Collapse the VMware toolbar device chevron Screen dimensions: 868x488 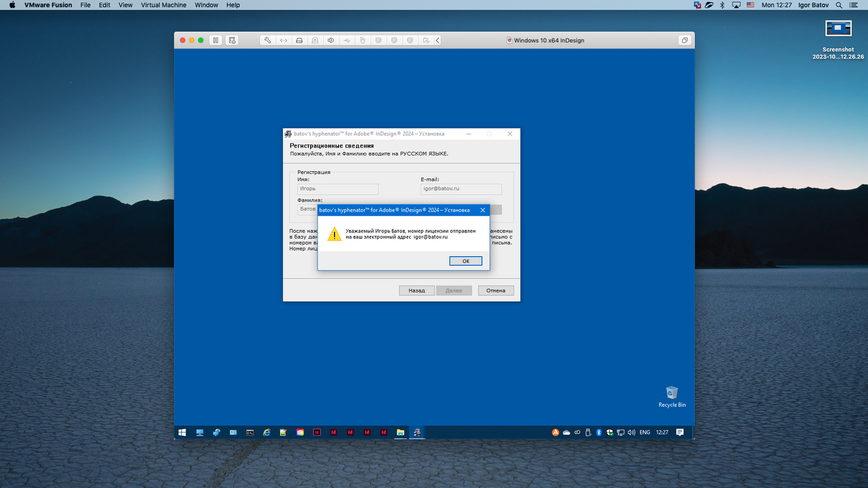pos(438,40)
